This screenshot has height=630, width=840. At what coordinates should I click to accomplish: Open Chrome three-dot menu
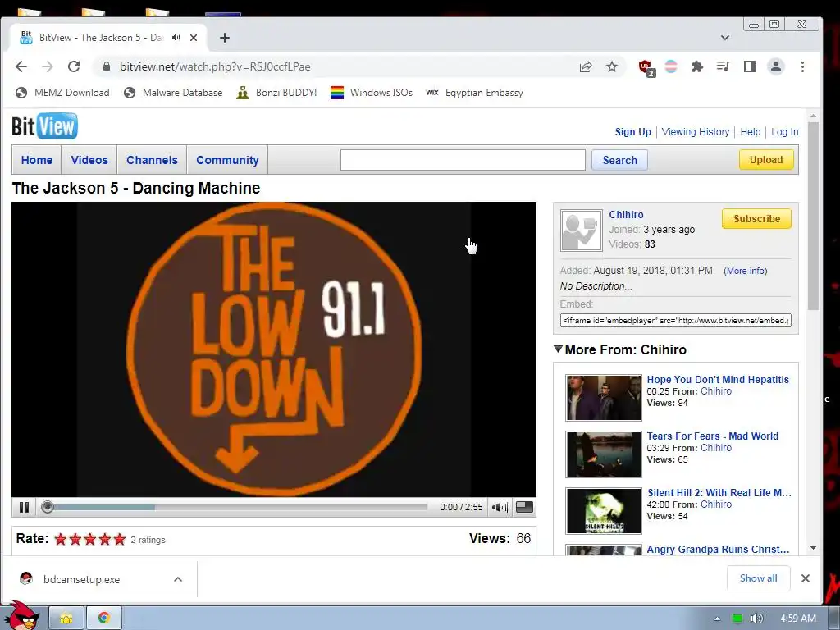tap(802, 66)
